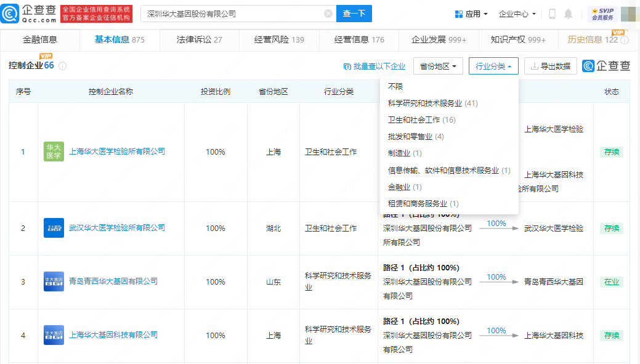640x364 pixels.
Task: Click the 查一下 search button
Action: click(x=354, y=14)
